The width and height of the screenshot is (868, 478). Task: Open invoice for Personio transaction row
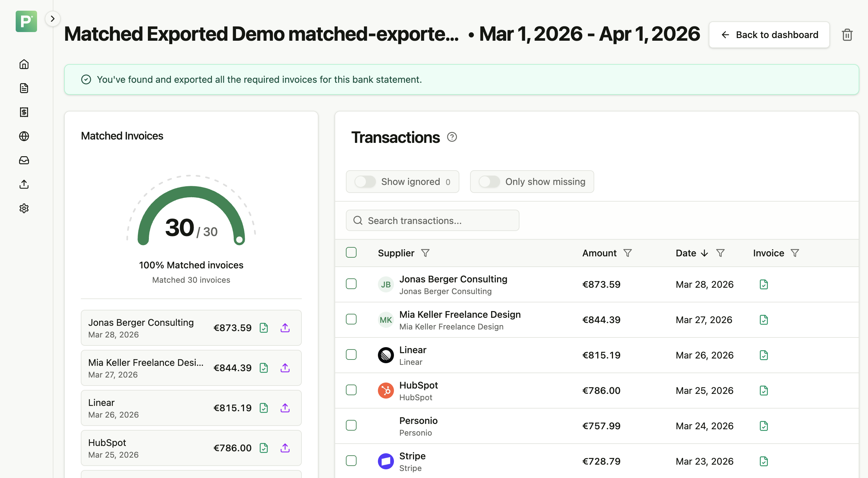[x=764, y=426]
